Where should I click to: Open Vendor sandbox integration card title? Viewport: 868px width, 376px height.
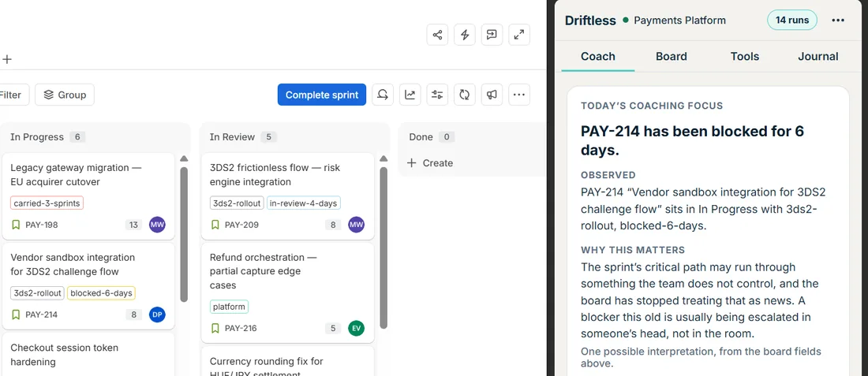click(73, 264)
